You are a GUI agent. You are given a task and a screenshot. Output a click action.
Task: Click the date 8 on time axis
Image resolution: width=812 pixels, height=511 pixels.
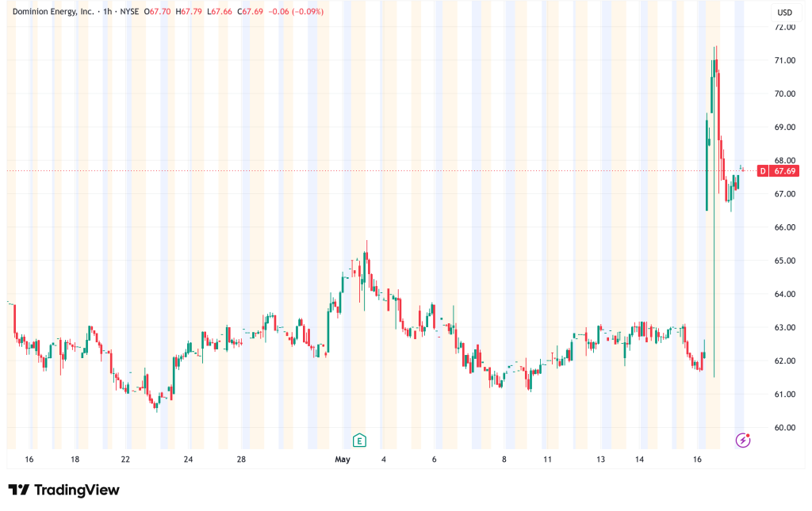pos(504,460)
